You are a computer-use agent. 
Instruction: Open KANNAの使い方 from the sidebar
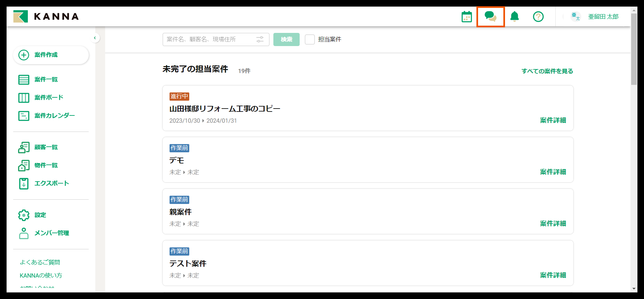point(41,275)
